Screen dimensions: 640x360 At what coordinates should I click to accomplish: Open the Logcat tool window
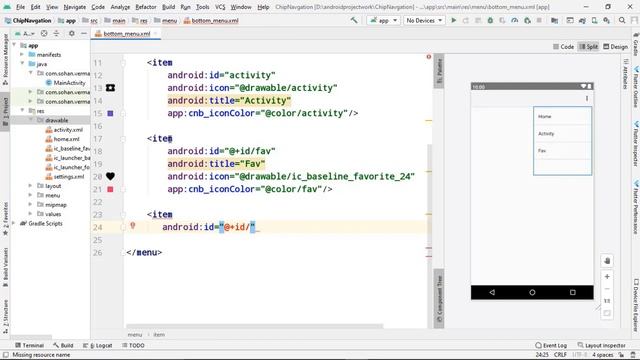coord(98,345)
